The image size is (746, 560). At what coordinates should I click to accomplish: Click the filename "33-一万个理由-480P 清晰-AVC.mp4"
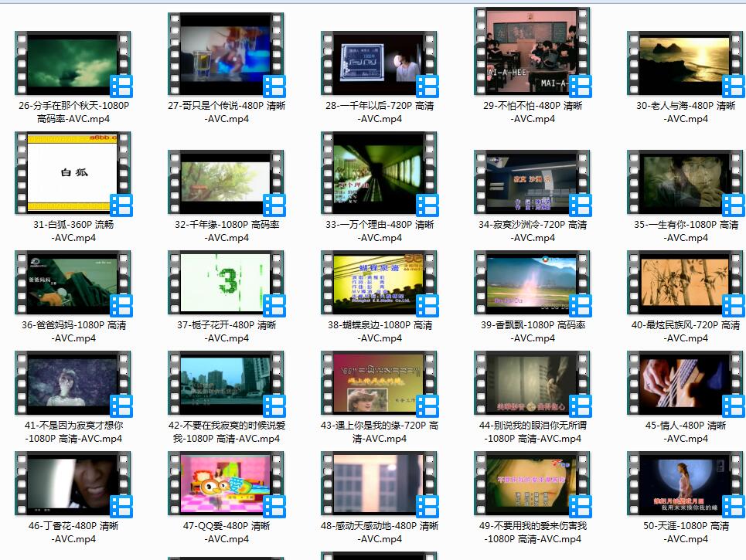(380, 231)
